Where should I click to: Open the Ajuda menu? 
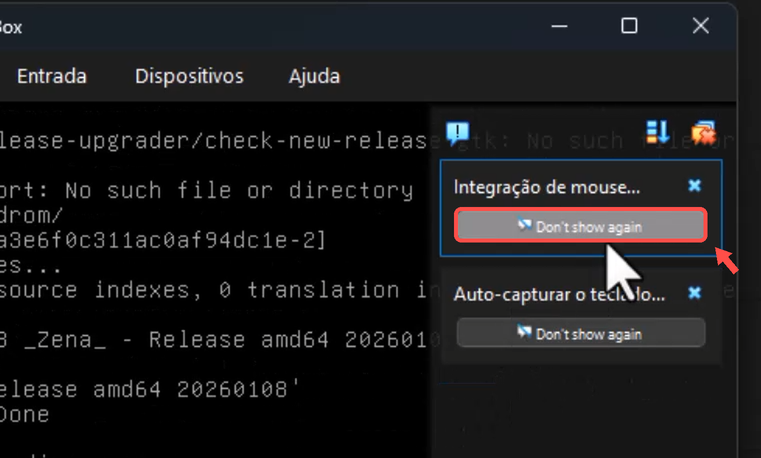[314, 76]
